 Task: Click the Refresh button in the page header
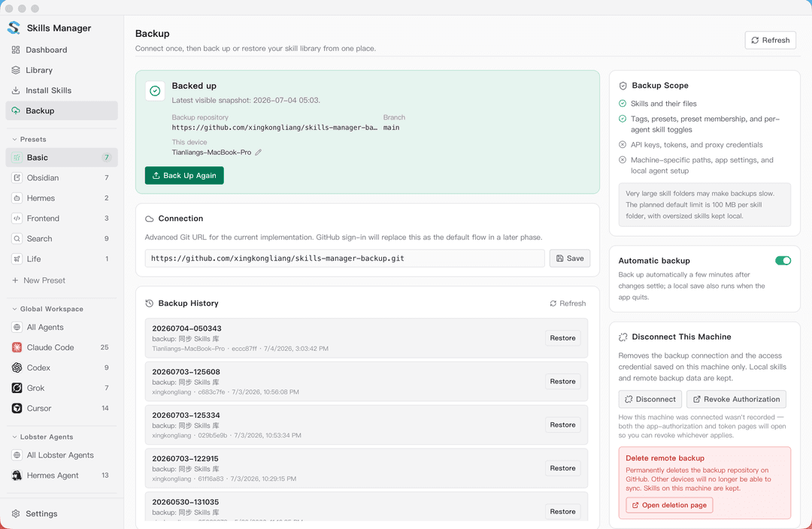[x=770, y=41]
